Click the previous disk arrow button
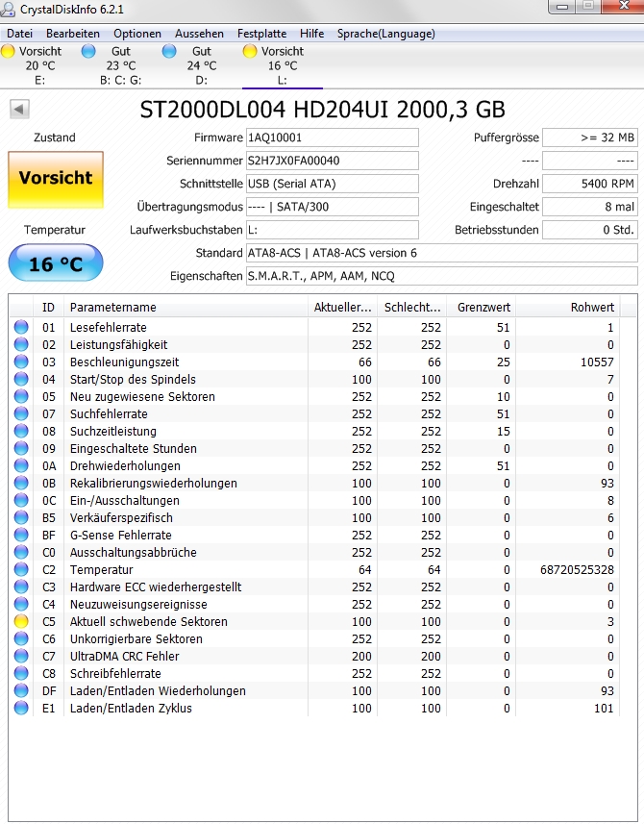The height and width of the screenshot is (824, 644). coord(19,110)
